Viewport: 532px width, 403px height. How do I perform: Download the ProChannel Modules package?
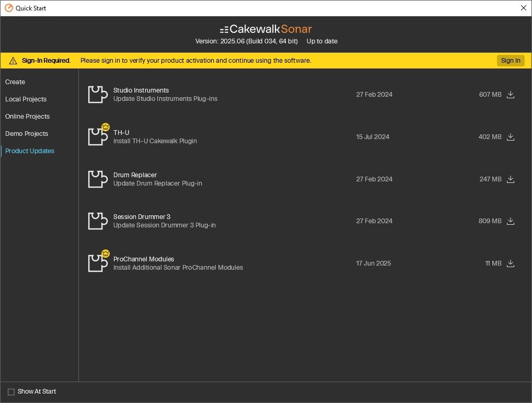click(x=511, y=263)
